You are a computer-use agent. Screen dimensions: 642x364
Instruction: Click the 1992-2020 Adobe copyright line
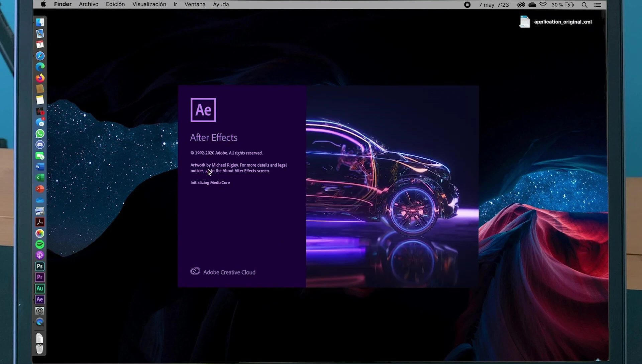coord(226,153)
